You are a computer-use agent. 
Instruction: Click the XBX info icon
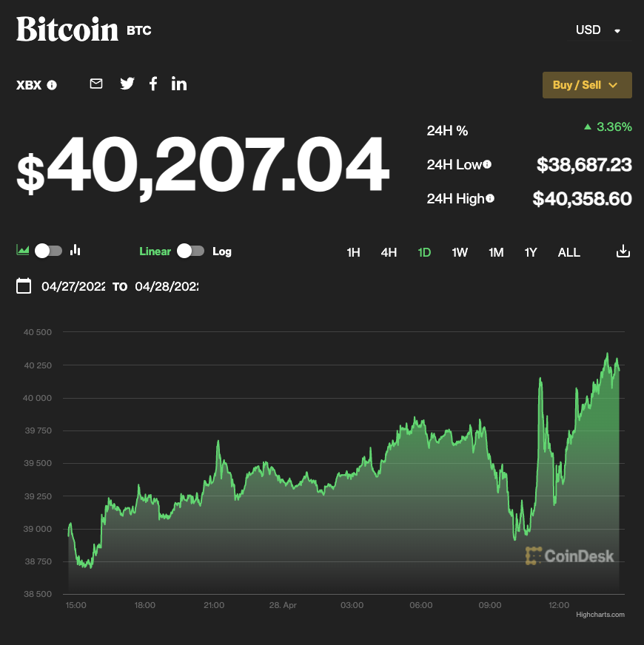click(52, 85)
